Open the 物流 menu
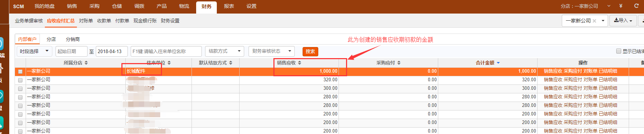The height and width of the screenshot is (134, 644). (184, 6)
